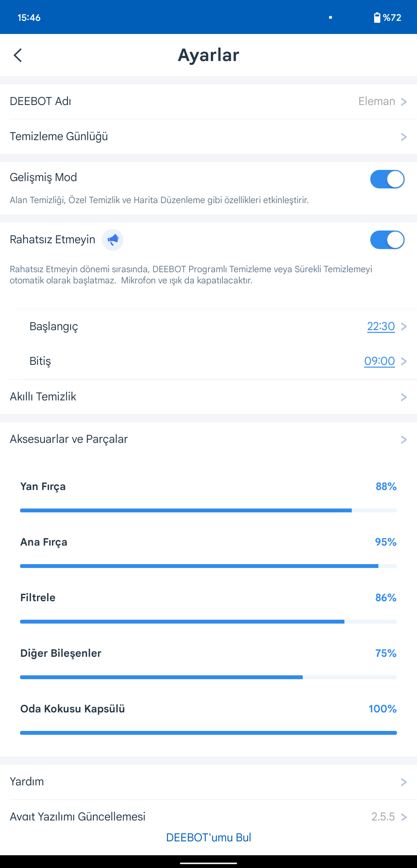This screenshot has width=417, height=868.
Task: Select the Ana Fırça 95% item
Action: point(208,553)
